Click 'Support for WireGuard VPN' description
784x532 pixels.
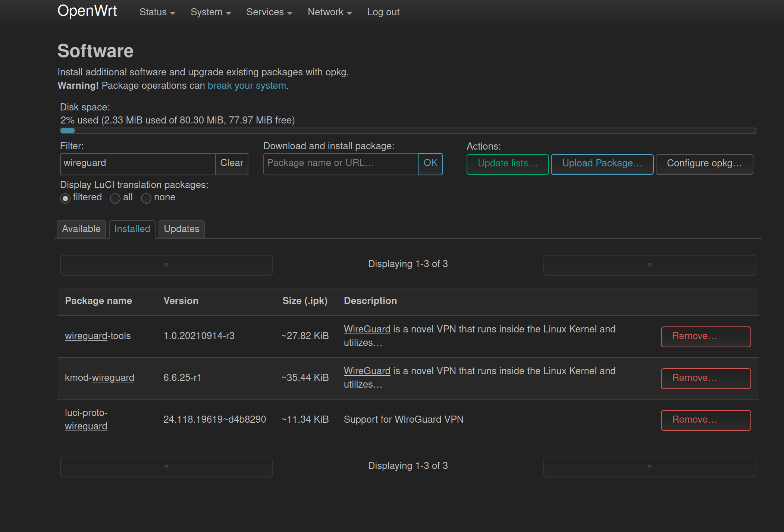pos(404,420)
